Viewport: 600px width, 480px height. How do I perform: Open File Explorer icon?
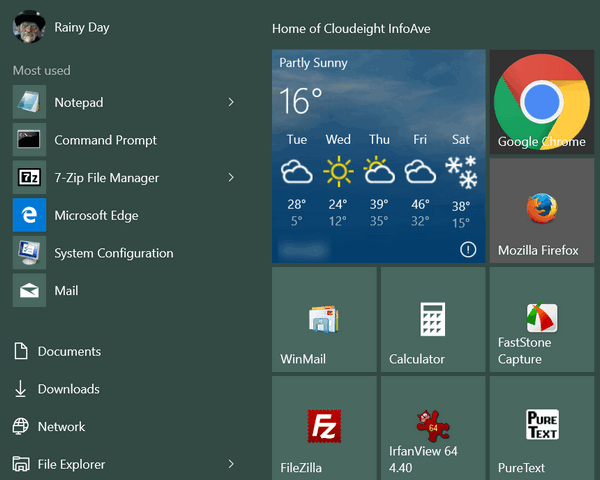[x=21, y=464]
